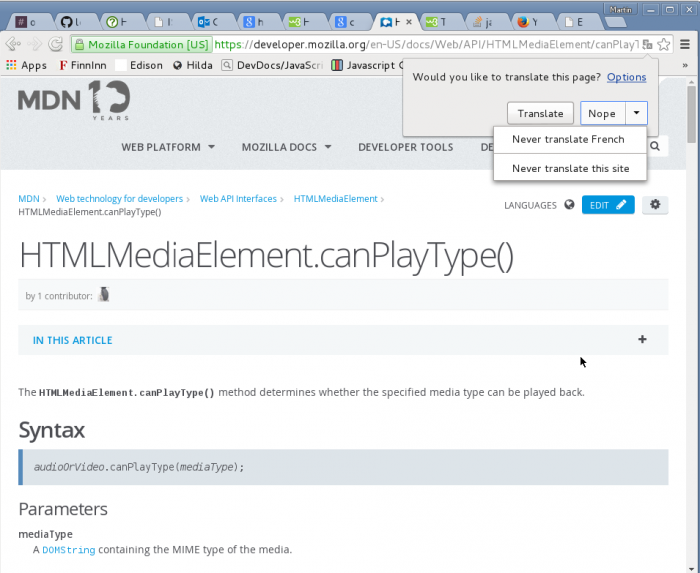Click the contributor avatar icon
Screen dimensions: 700x573
103,295
